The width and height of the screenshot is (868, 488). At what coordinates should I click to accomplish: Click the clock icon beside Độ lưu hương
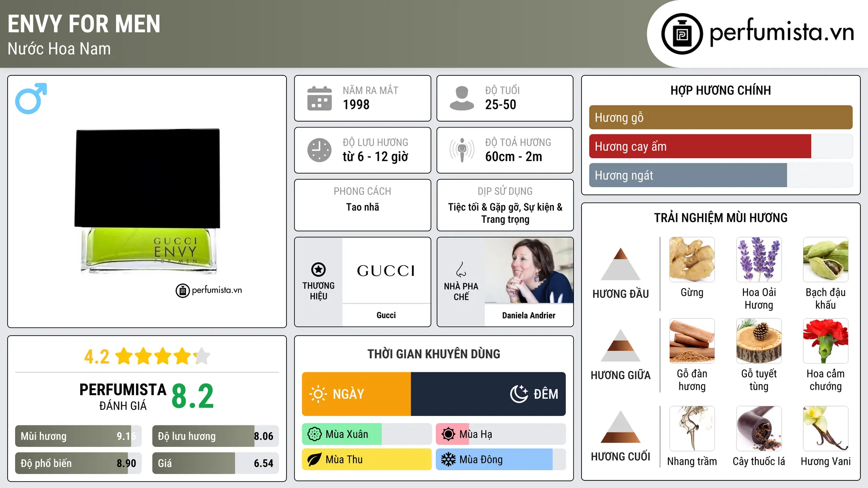tap(320, 150)
